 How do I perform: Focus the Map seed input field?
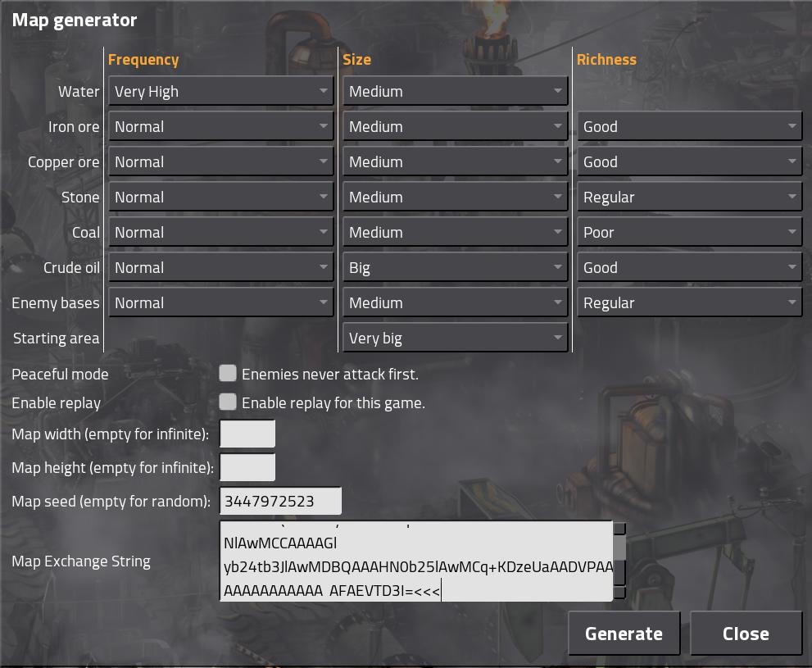(281, 501)
